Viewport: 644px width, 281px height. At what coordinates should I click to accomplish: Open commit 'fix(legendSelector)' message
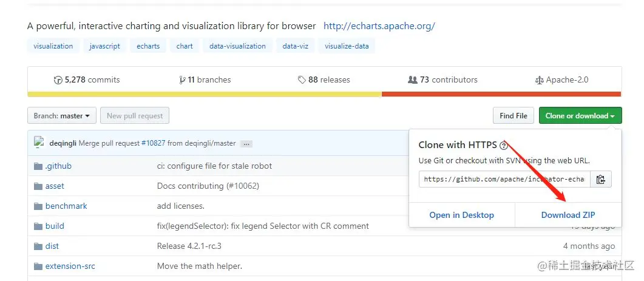click(x=263, y=226)
